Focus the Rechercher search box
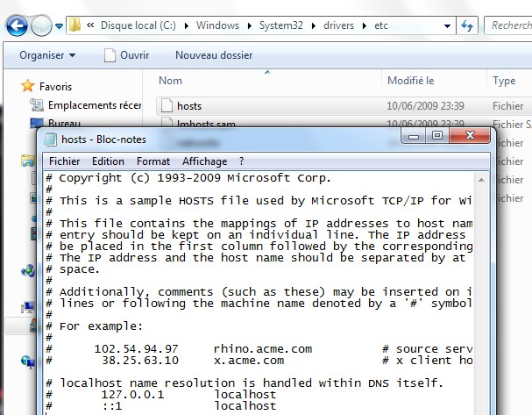This screenshot has width=532, height=415. tap(508, 25)
